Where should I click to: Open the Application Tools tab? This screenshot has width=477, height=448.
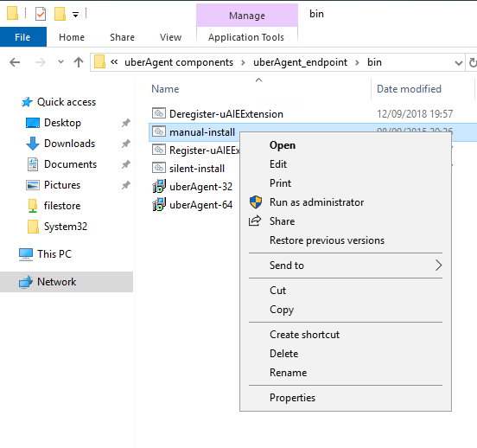246,37
